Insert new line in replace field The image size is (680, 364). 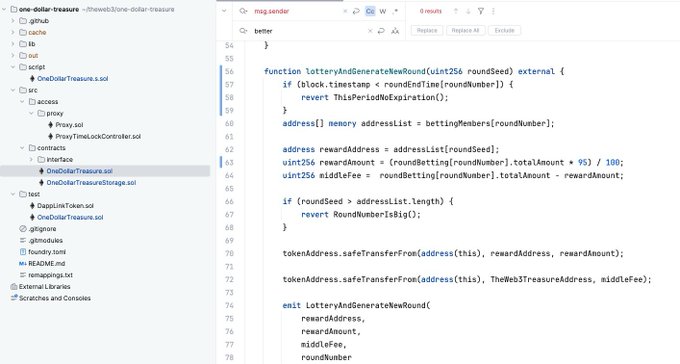point(381,31)
